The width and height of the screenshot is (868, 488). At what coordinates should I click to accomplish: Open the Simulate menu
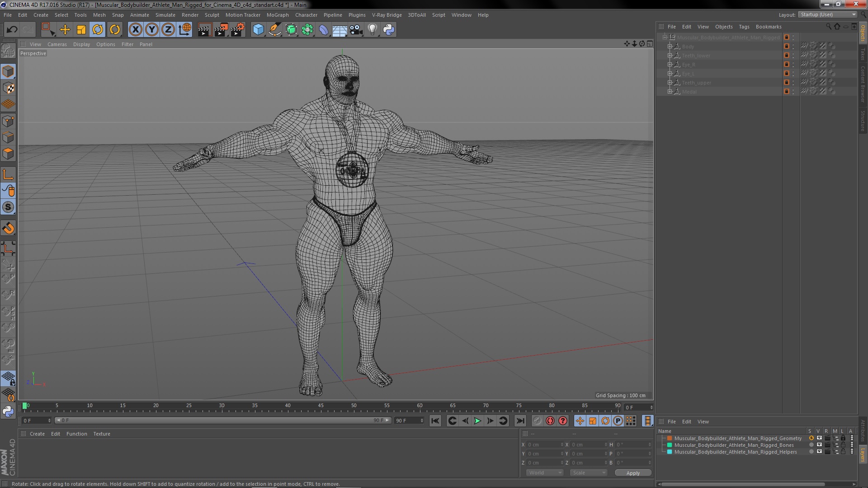tap(165, 15)
